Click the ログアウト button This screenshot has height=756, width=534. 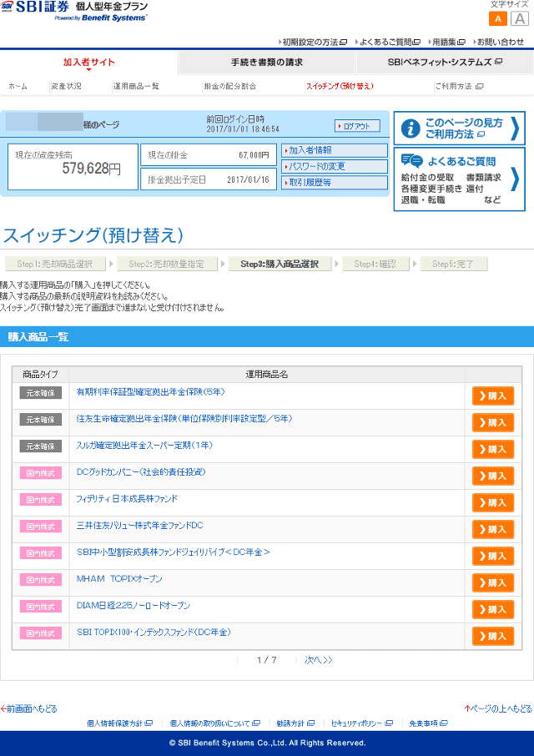pos(357,126)
